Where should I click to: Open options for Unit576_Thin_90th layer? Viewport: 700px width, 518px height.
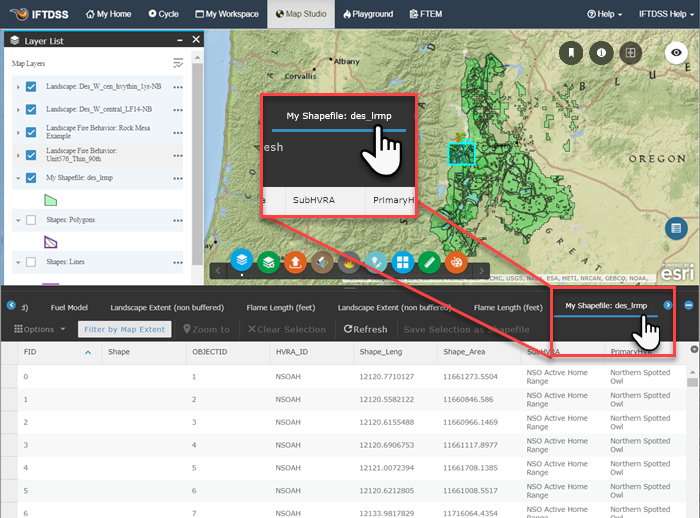pos(178,155)
